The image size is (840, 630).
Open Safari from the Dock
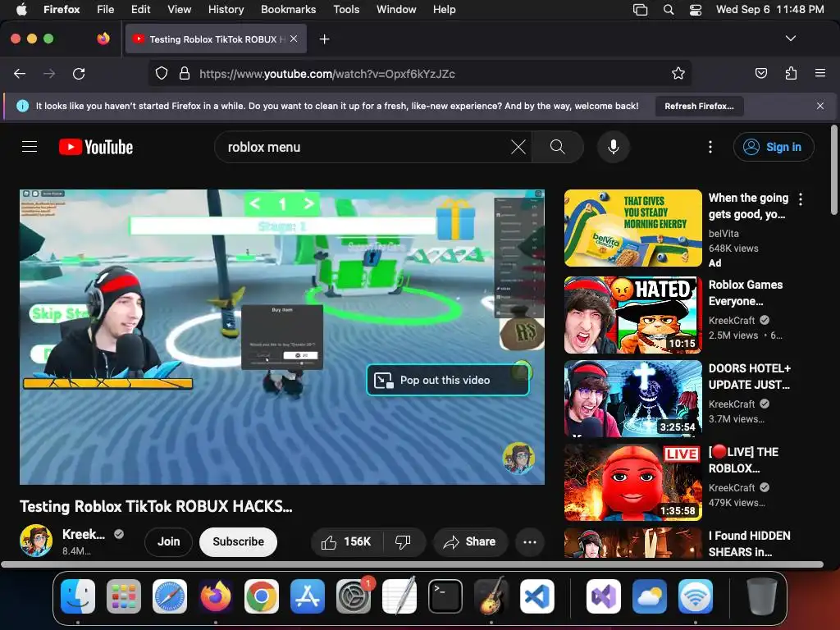coord(170,596)
